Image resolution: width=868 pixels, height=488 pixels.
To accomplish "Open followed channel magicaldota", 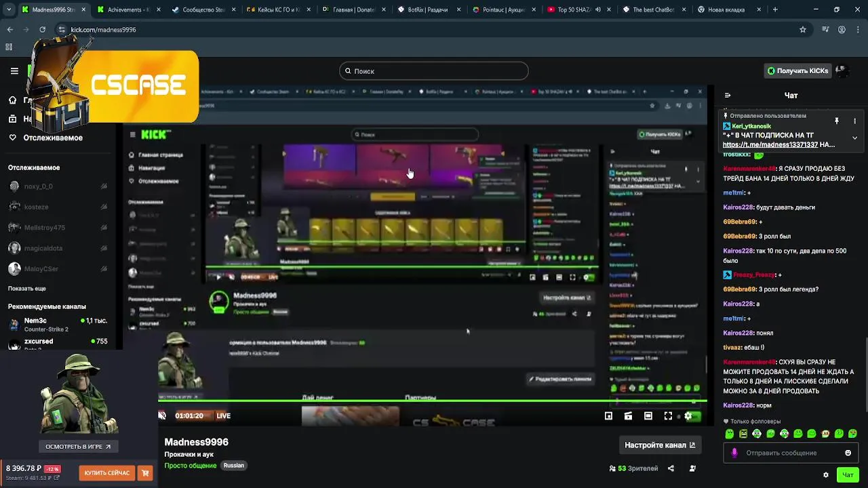I will [x=58, y=248].
